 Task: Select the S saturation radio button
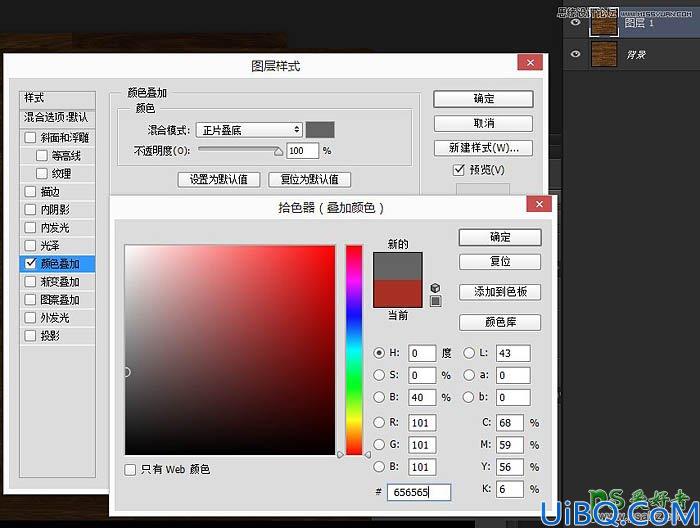[379, 375]
